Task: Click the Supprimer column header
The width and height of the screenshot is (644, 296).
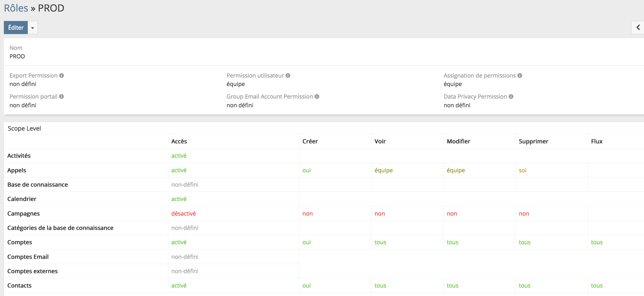Action: [533, 141]
